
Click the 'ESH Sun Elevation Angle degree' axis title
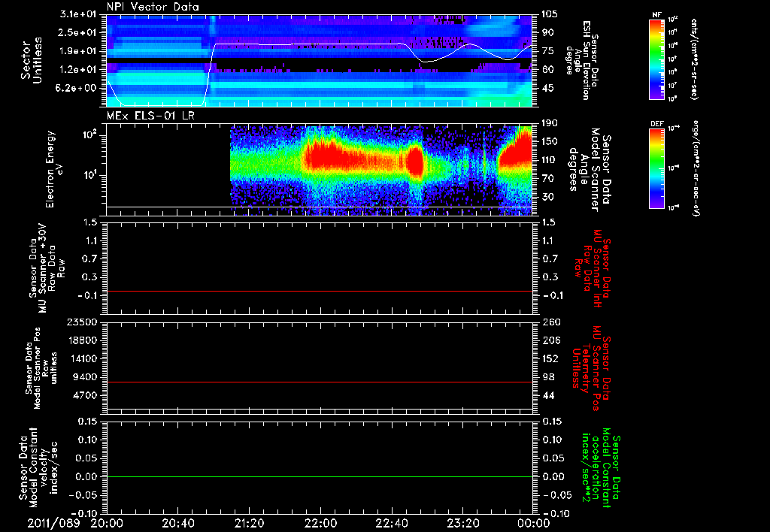(582, 60)
